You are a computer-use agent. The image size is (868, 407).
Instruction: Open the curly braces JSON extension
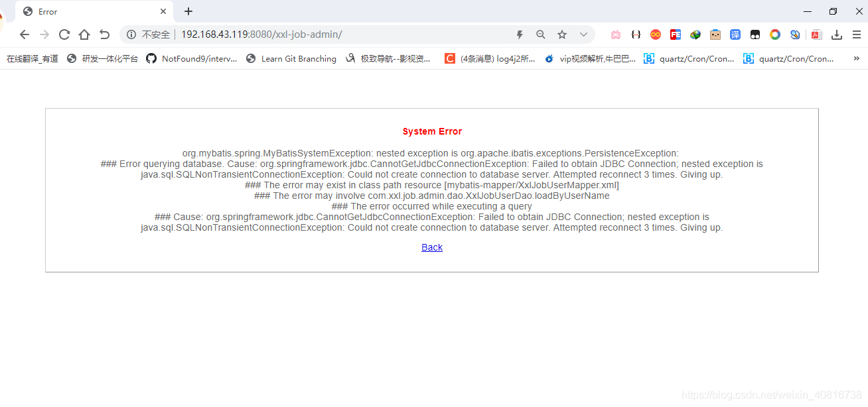click(x=636, y=34)
